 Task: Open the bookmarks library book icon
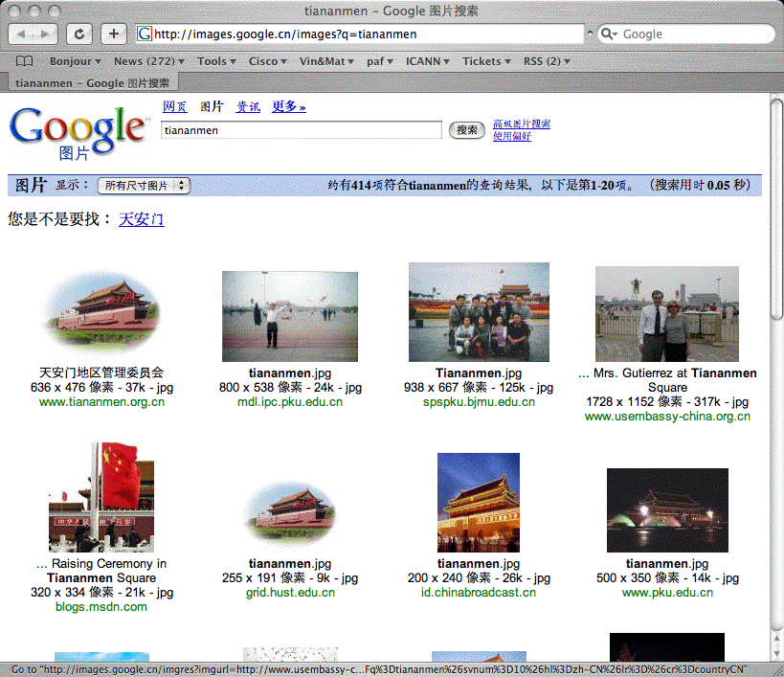24,61
